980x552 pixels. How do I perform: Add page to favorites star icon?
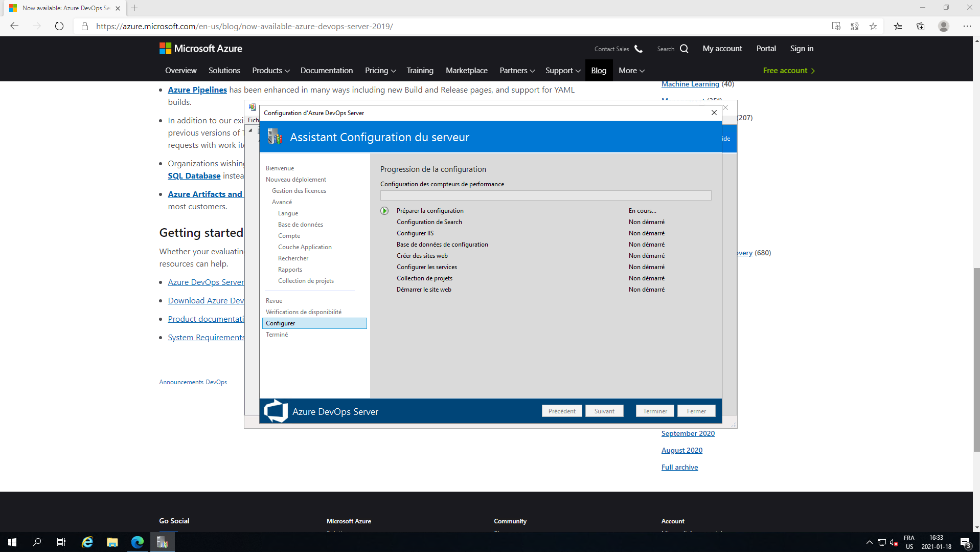coord(873,26)
